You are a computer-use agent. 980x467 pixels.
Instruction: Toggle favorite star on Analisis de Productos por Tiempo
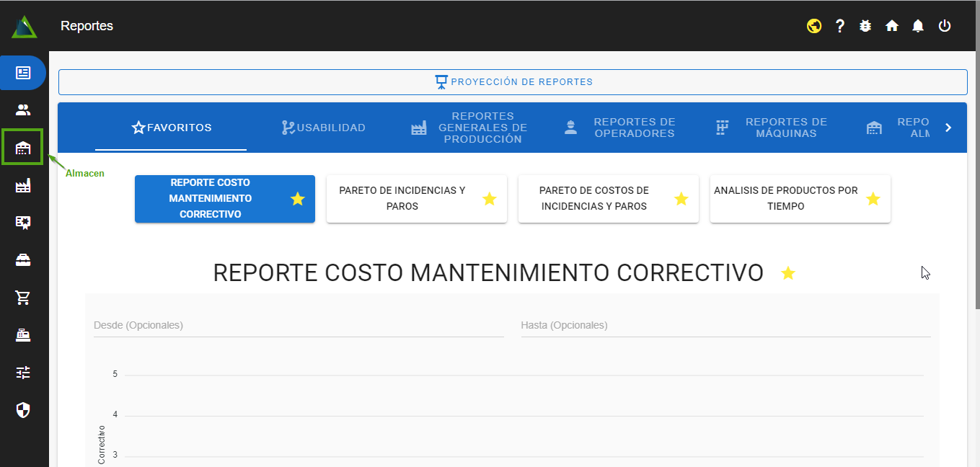(x=873, y=199)
